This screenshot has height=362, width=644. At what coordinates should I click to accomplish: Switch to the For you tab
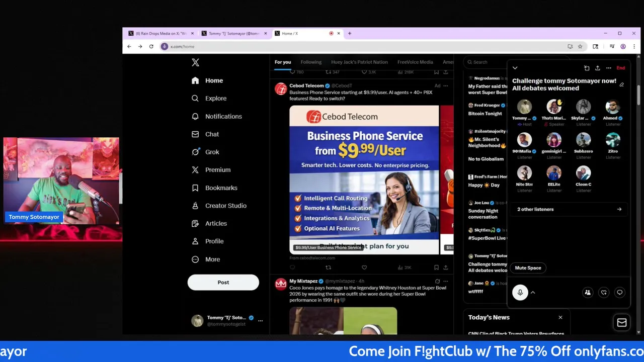[x=283, y=62]
